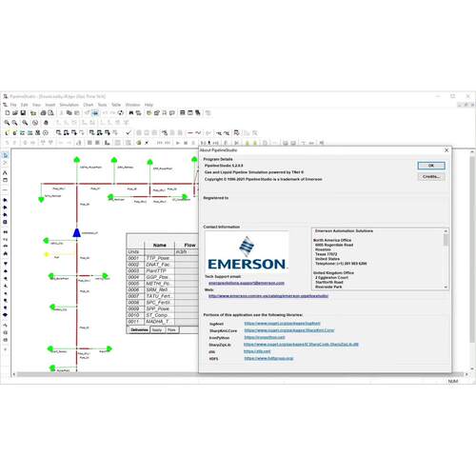Image resolution: width=476 pixels, height=476 pixels.
Task: Stop the simulation with the square stop icon
Action: [186, 143]
